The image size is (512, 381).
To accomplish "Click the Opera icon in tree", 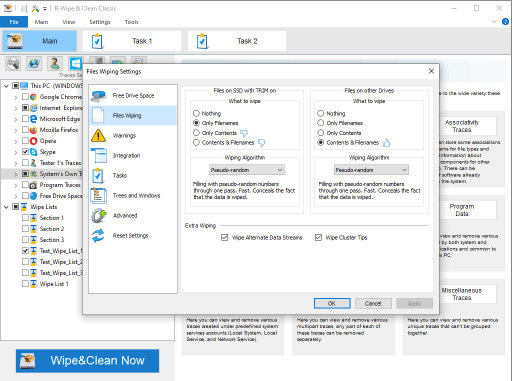I will coord(33,141).
